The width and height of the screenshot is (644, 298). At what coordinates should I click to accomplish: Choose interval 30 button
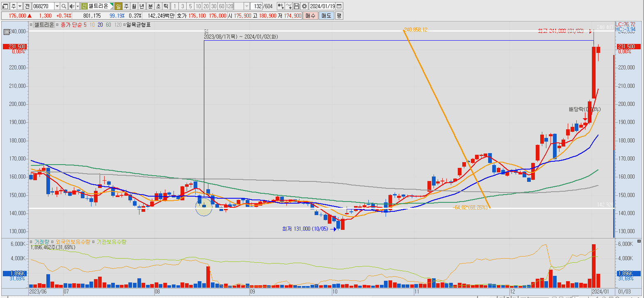pos(214,6)
